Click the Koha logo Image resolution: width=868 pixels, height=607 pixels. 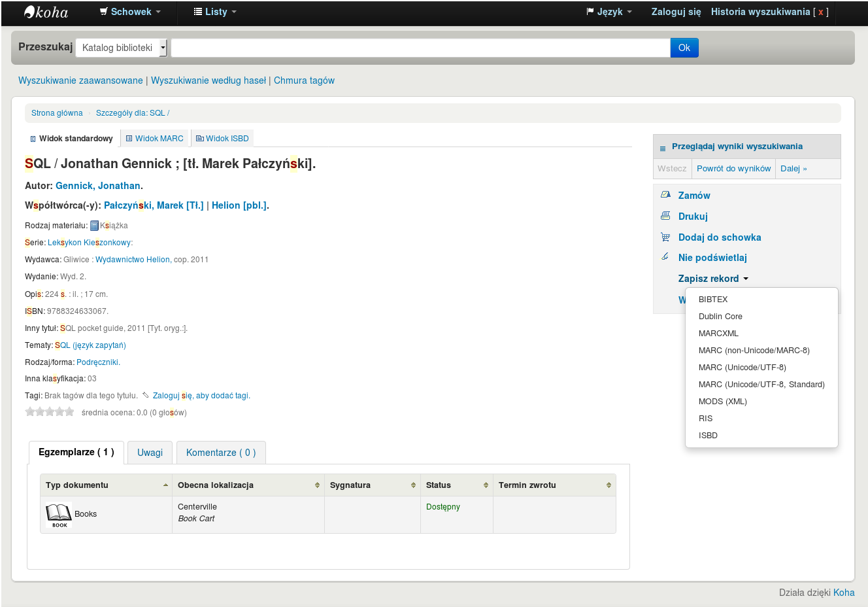point(46,12)
